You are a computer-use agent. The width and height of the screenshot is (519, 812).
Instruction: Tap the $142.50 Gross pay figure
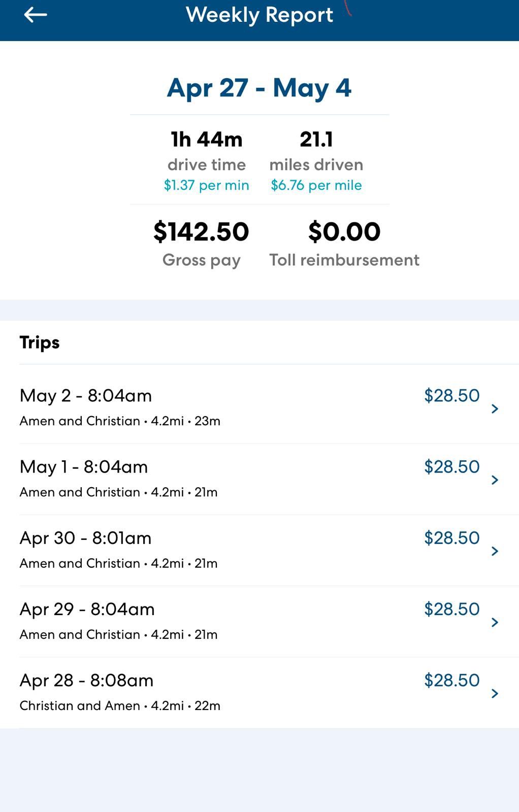pos(201,231)
